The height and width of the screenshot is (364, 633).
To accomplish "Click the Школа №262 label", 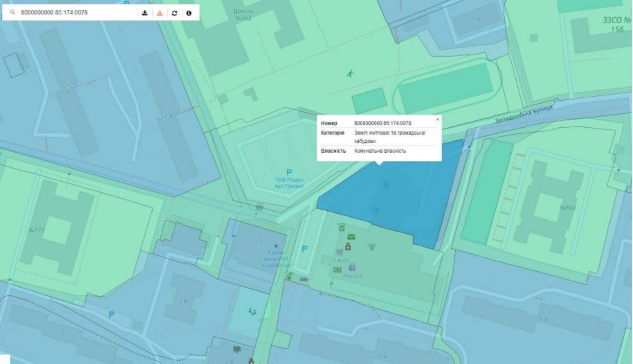I will 244,14.
